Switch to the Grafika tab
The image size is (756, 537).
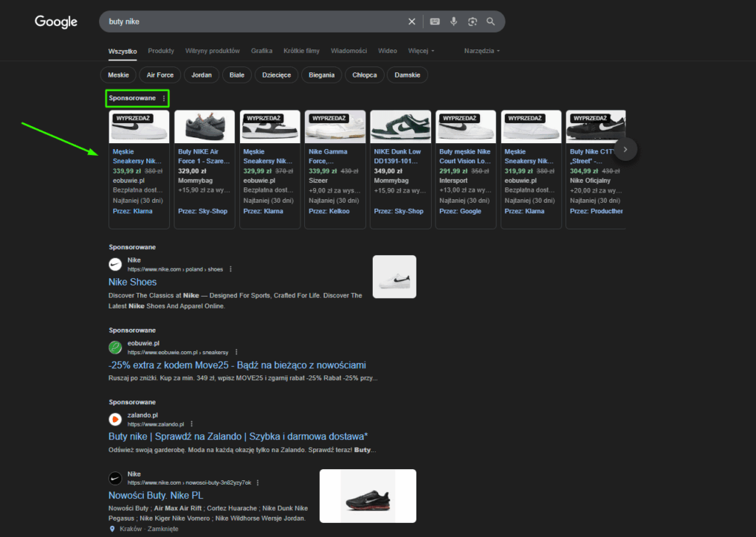261,51
